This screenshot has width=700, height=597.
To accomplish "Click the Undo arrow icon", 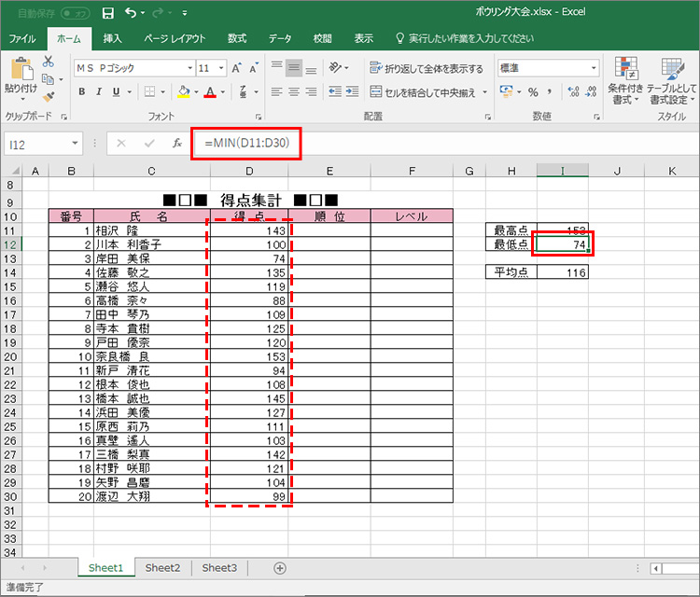I will click(131, 14).
